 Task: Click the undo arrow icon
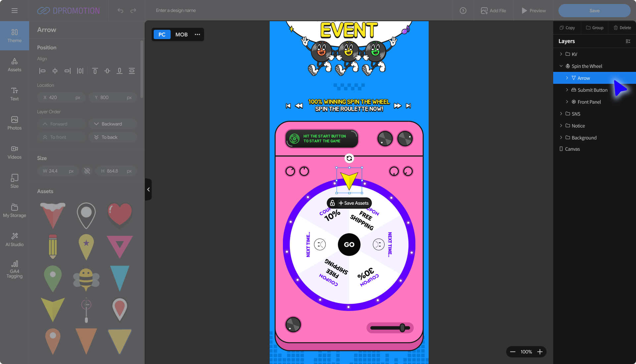point(120,11)
